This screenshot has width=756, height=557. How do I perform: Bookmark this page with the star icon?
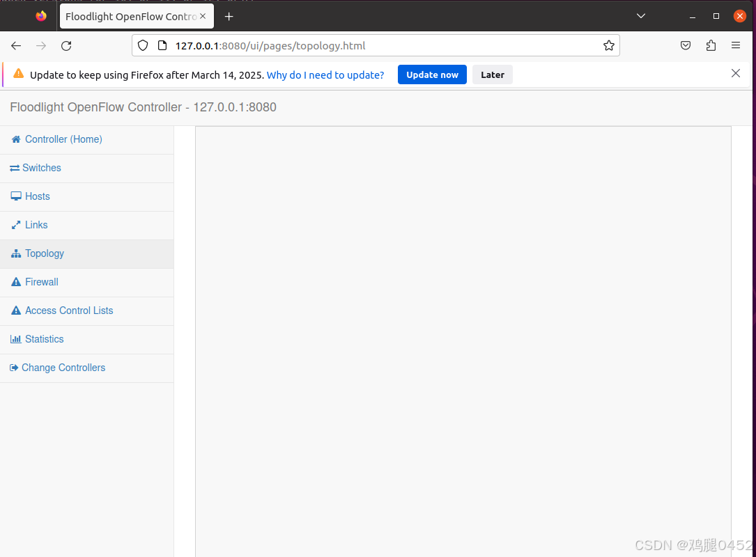click(x=609, y=46)
